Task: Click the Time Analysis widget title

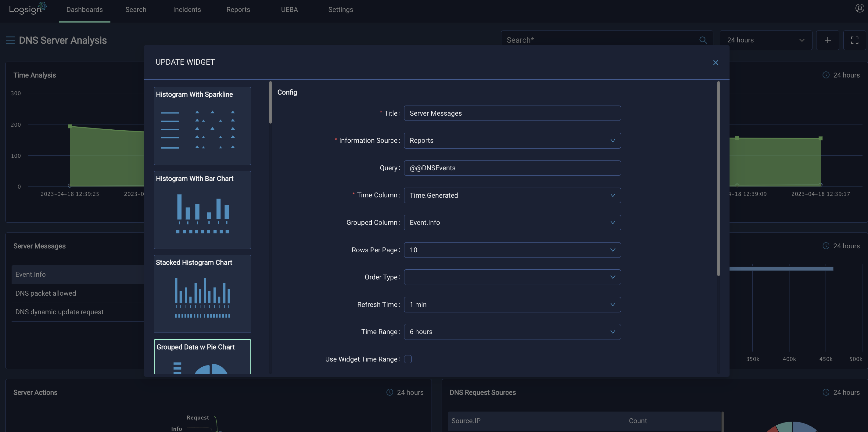Action: coord(35,75)
